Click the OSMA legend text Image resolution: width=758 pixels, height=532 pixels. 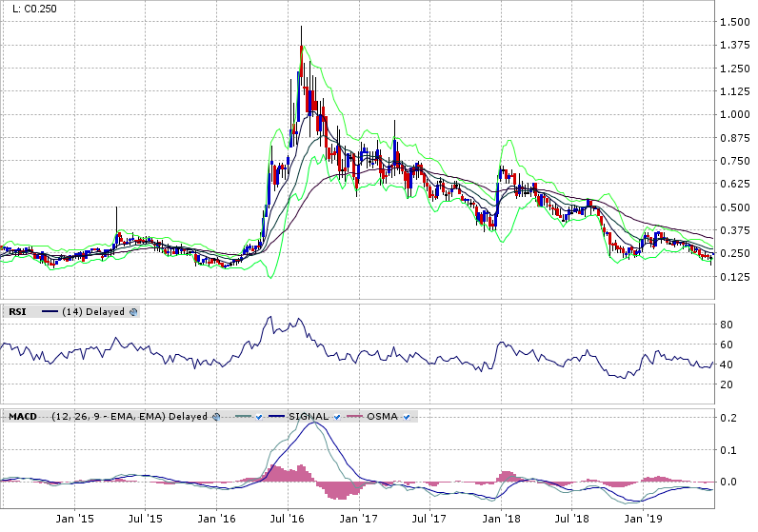pyautogui.click(x=385, y=417)
